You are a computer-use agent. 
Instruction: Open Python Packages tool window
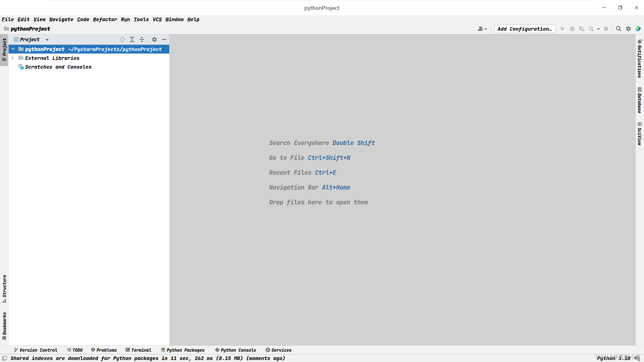tap(183, 350)
